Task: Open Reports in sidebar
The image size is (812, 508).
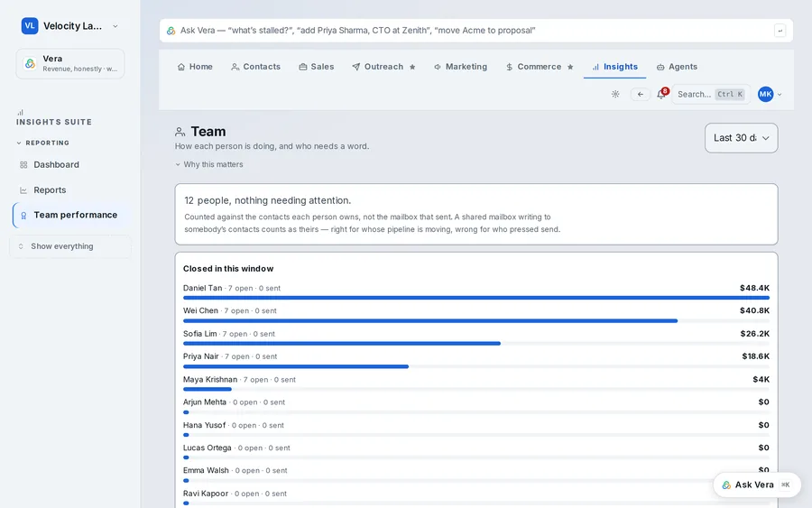Action: pos(69,190)
